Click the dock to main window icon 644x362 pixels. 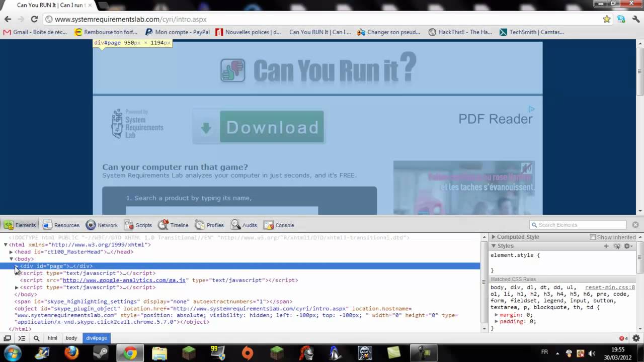pos(7,338)
